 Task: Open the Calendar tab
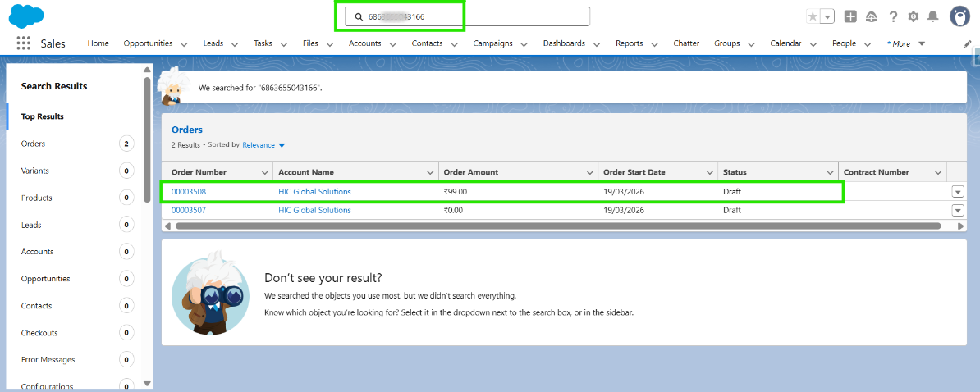(785, 43)
